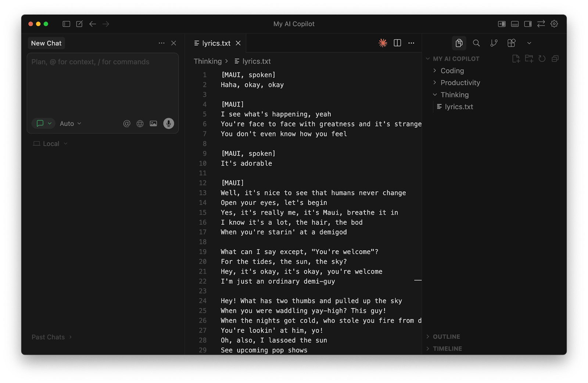This screenshot has width=588, height=383.
Task: Start a new chat with compose icon
Action: coord(79,24)
